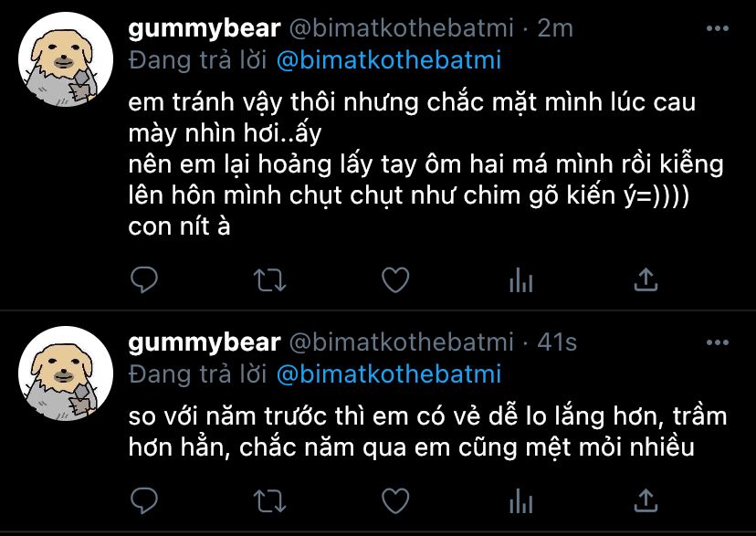756x536 pixels.
Task: Share the tweet posted 41s ago
Action: point(646,499)
